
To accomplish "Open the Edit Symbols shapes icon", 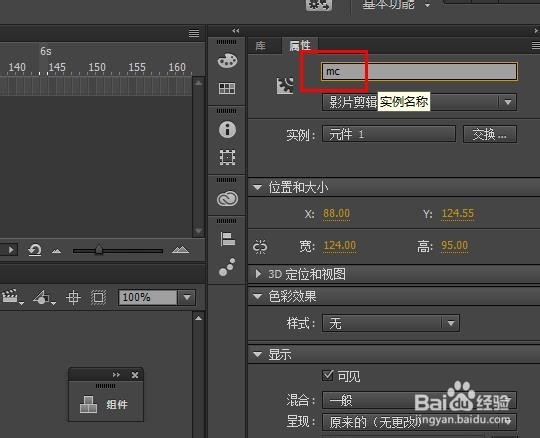I will 44,298.
